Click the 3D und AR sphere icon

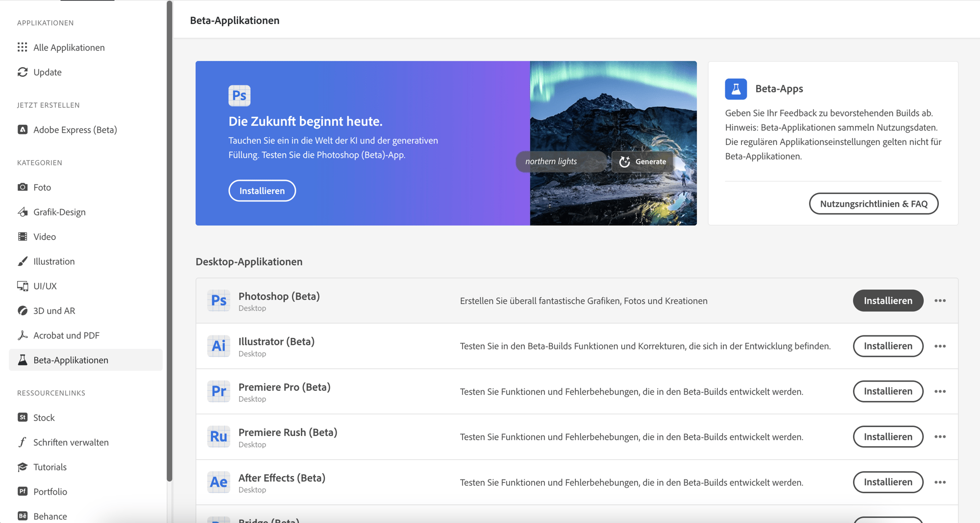[x=23, y=310]
